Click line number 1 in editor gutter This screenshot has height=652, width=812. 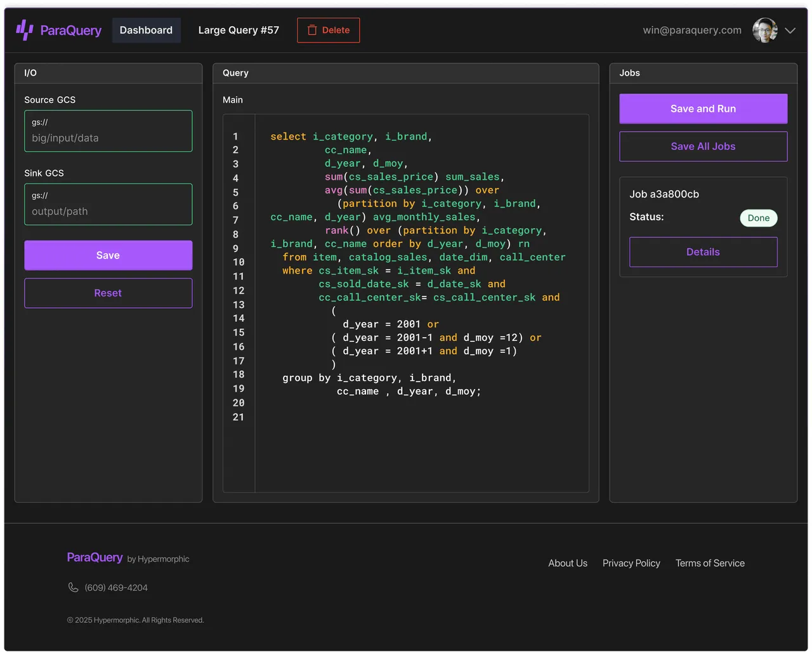235,136
